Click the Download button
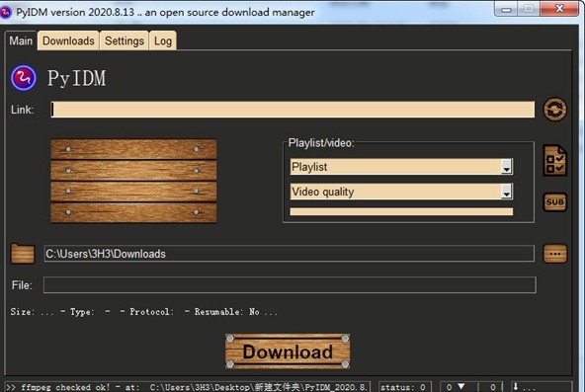The height and width of the screenshot is (392, 585). click(288, 352)
